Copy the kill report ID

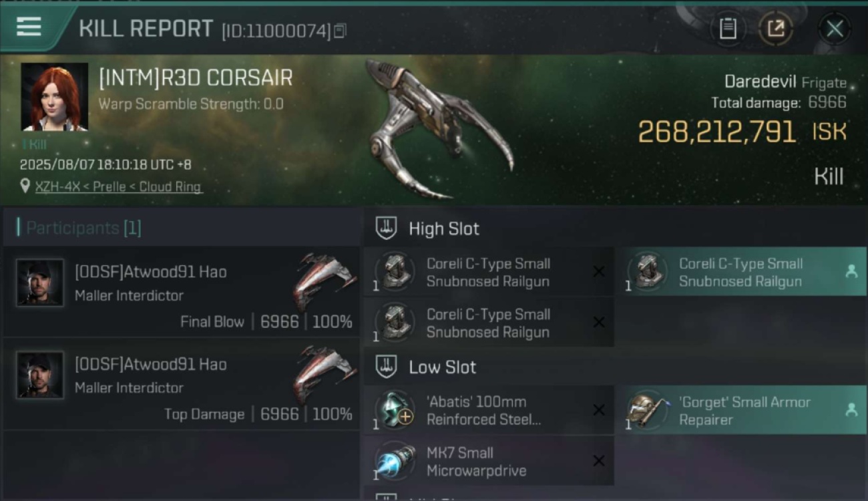(340, 31)
